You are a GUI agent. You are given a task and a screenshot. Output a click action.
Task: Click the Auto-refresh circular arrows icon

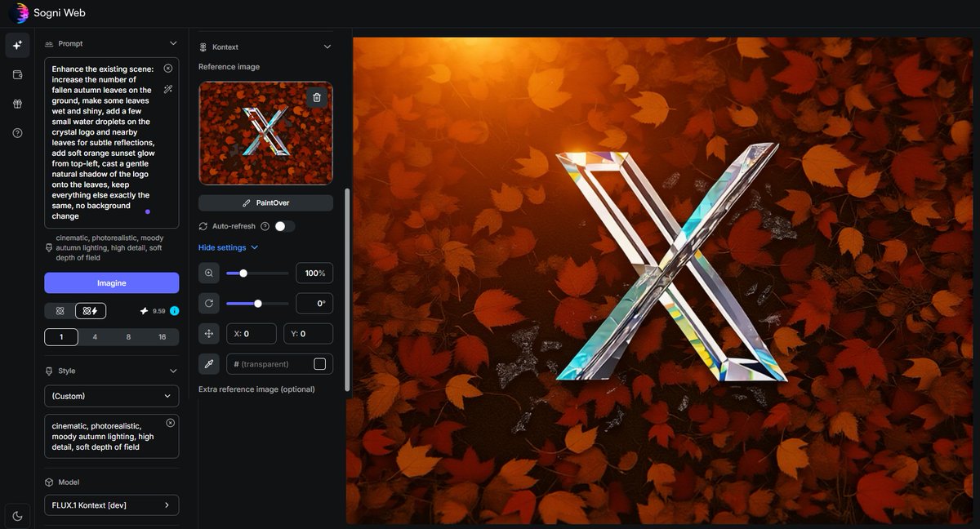pos(203,226)
